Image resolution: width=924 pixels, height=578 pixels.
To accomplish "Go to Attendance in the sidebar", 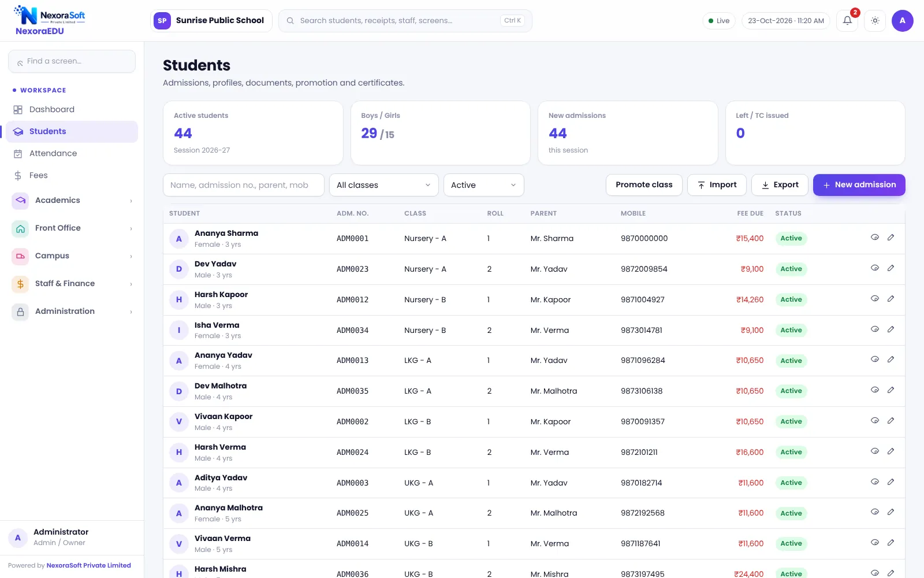I will (x=72, y=154).
